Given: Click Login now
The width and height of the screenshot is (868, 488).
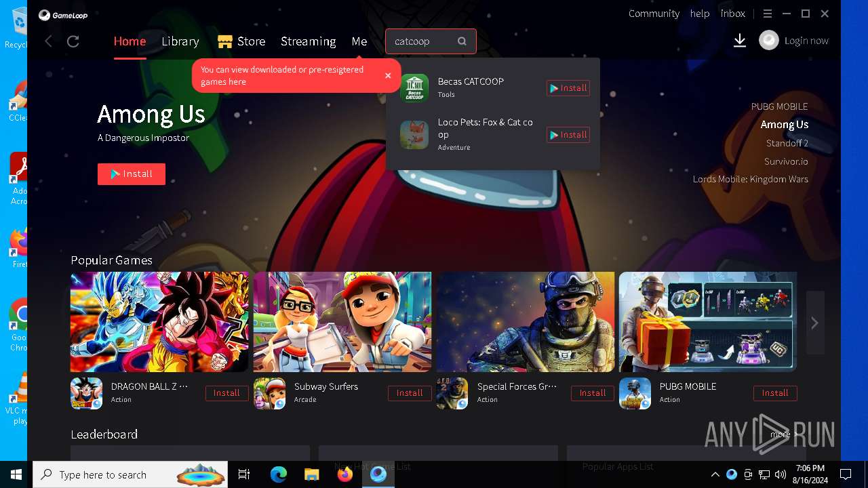Looking at the screenshot, I should click(806, 41).
